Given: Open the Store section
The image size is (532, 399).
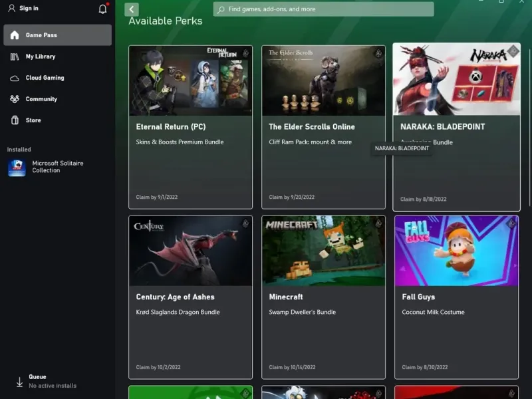Looking at the screenshot, I should tap(57, 120).
